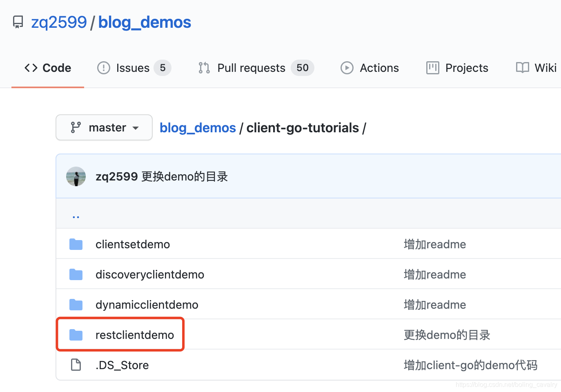Image resolution: width=561 pixels, height=392 pixels.
Task: Open clientsetdemo's 增加readme commit message
Action: point(435,244)
